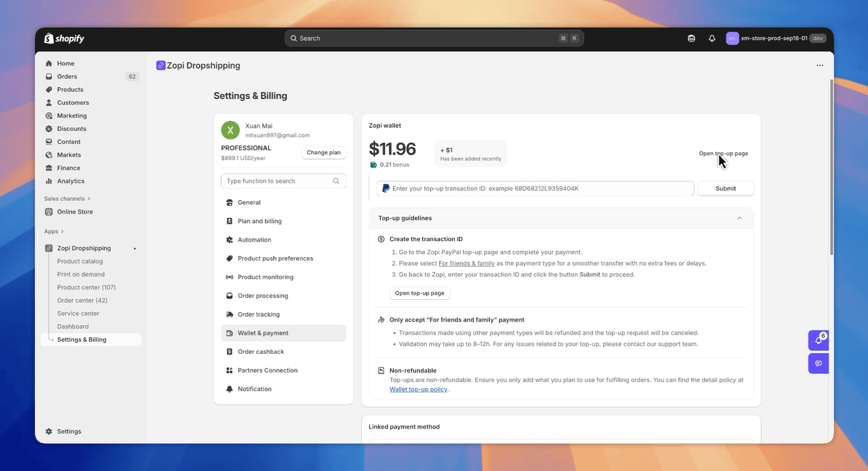868x471 pixels.
Task: Click the page vertical scrollbar
Action: [831, 167]
